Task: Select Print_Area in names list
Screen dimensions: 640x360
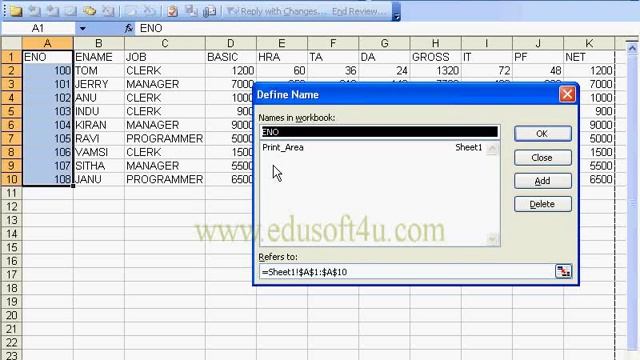Action: click(x=373, y=147)
